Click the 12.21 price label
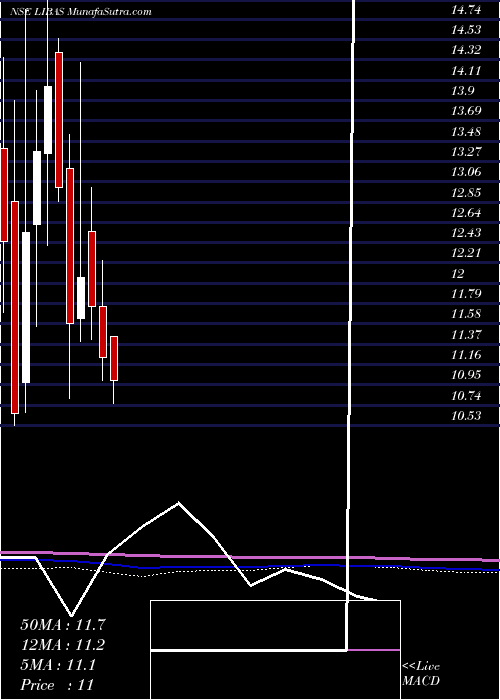500x700 pixels. pyautogui.click(x=466, y=253)
